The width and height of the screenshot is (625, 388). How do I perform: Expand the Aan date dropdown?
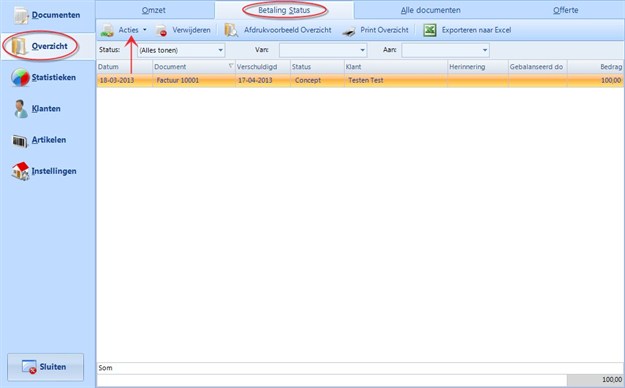[x=485, y=50]
